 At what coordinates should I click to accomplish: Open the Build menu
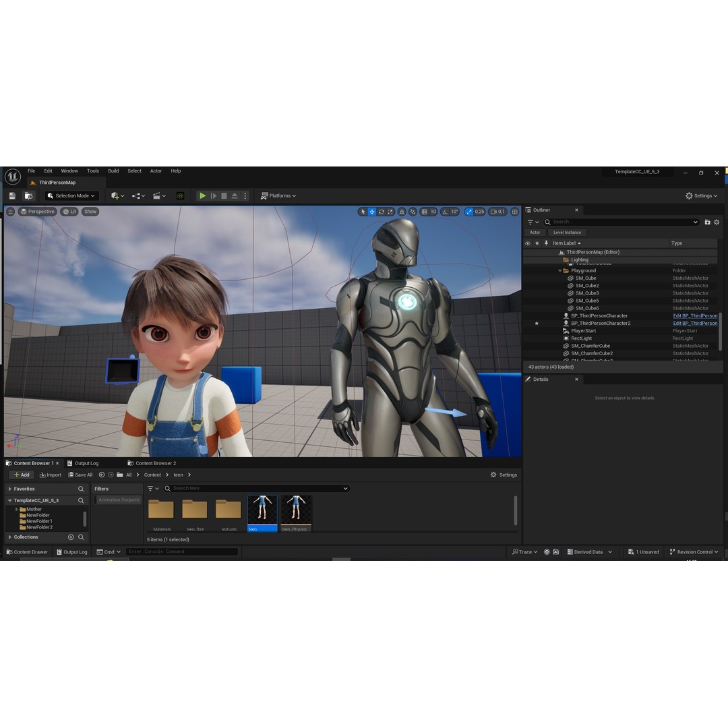(113, 171)
